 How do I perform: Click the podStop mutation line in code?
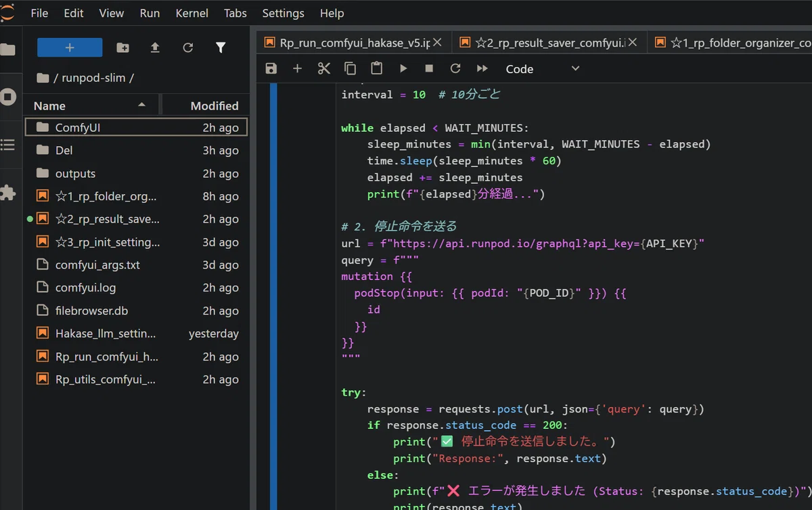pyautogui.click(x=491, y=294)
